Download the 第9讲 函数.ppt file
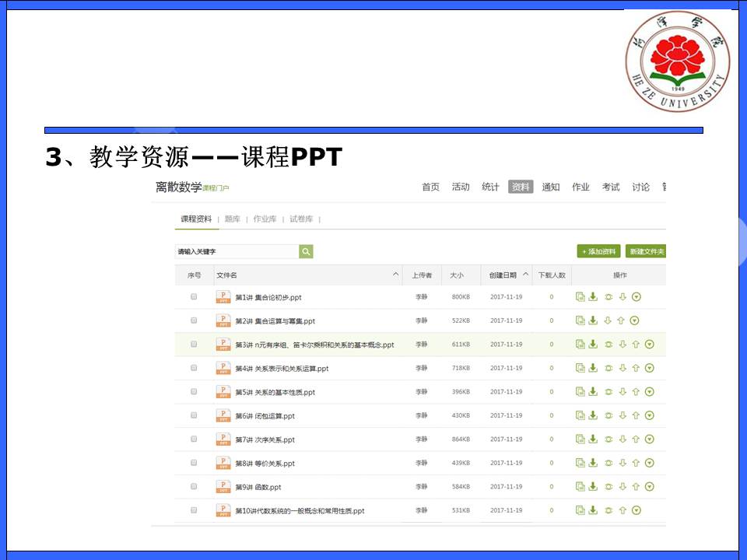Image resolution: width=747 pixels, height=560 pixels. 593,487
